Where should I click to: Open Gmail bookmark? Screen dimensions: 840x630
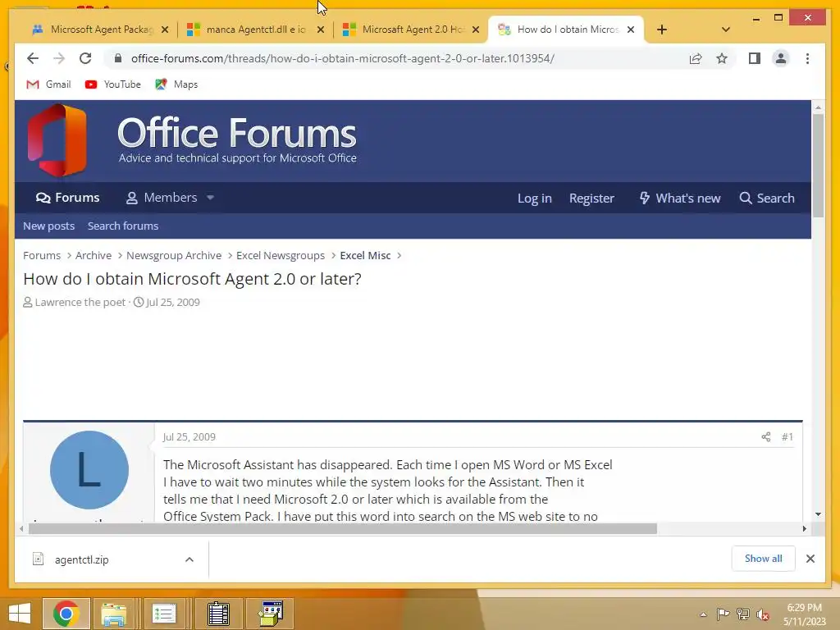coord(48,84)
